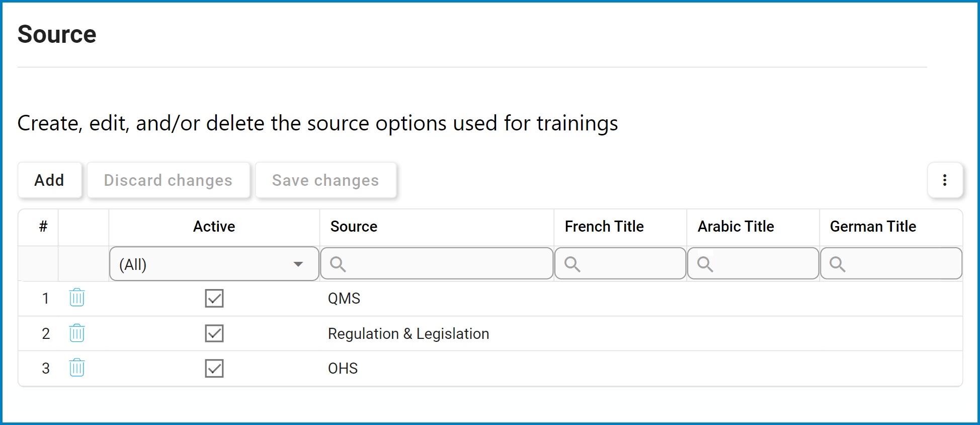The image size is (980, 425).
Task: Click the French Title column header
Action: [x=604, y=227]
